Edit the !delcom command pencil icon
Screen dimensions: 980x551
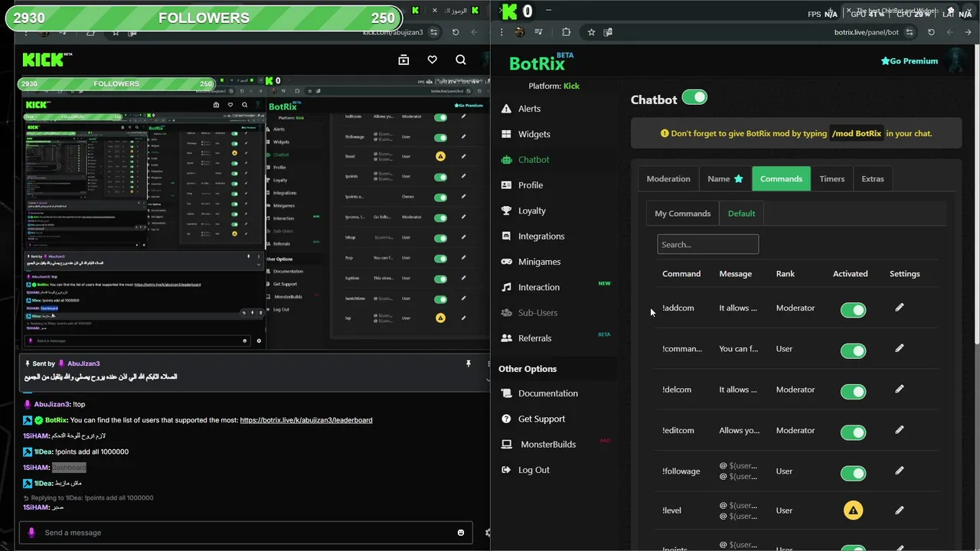click(900, 389)
